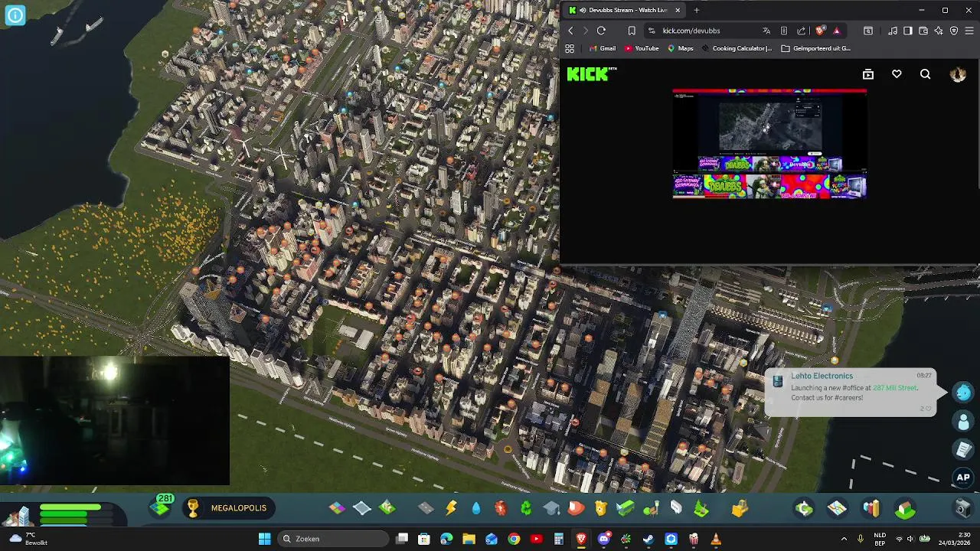Open the Brave Shields lion icon
Image resolution: width=980 pixels, height=551 pixels.
[x=820, y=31]
